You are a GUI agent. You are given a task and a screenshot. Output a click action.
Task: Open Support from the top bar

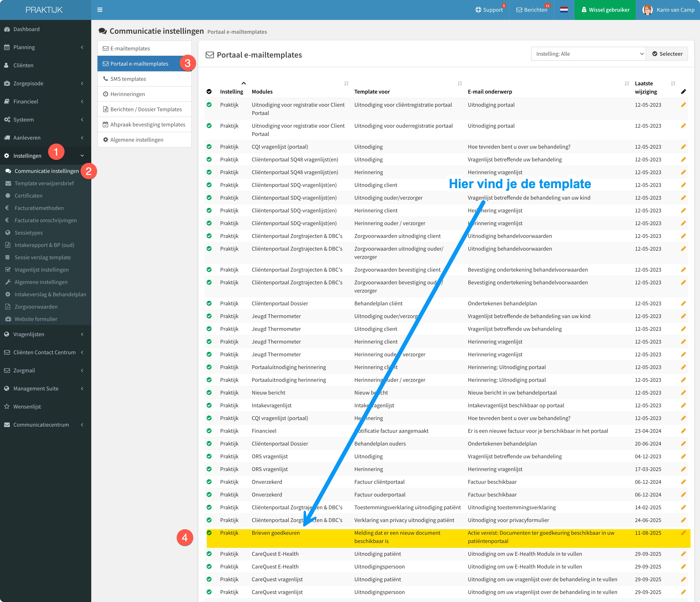tap(489, 10)
